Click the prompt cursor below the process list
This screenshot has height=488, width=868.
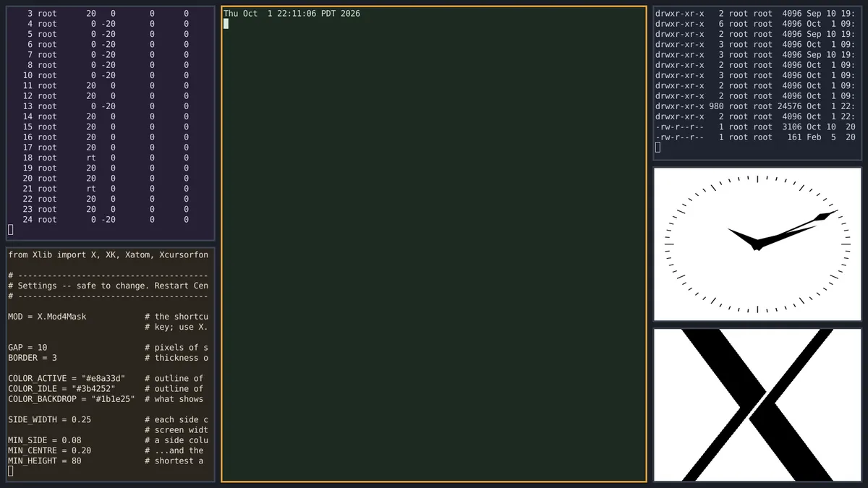coord(10,230)
